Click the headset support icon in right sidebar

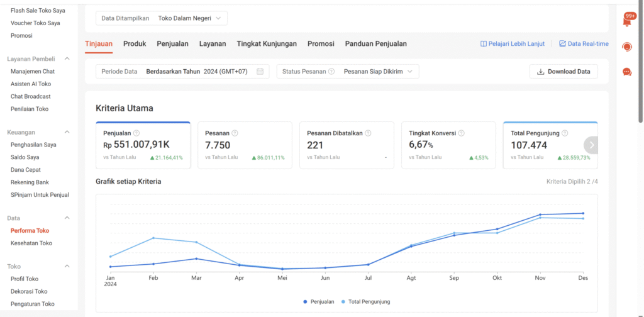627,47
